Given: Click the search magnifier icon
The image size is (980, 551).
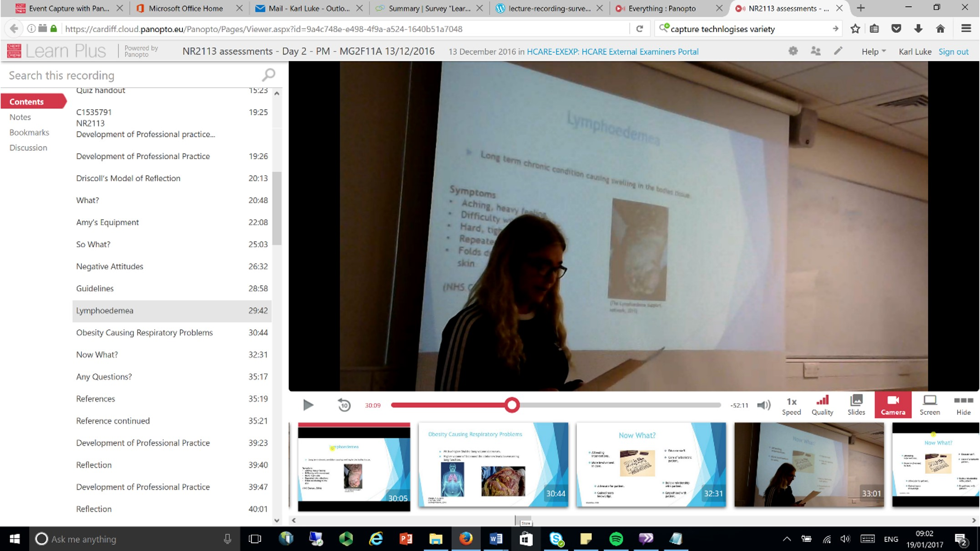Looking at the screenshot, I should click(269, 75).
